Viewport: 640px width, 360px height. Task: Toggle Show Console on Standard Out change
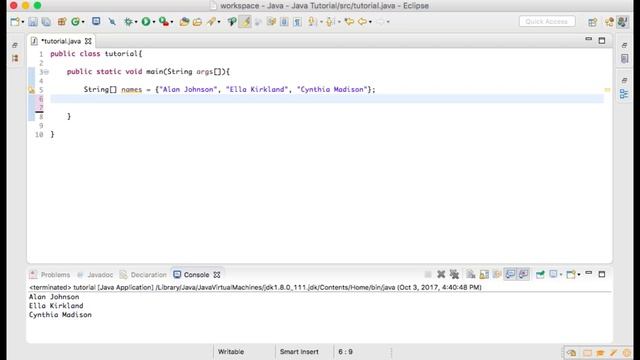(510, 274)
